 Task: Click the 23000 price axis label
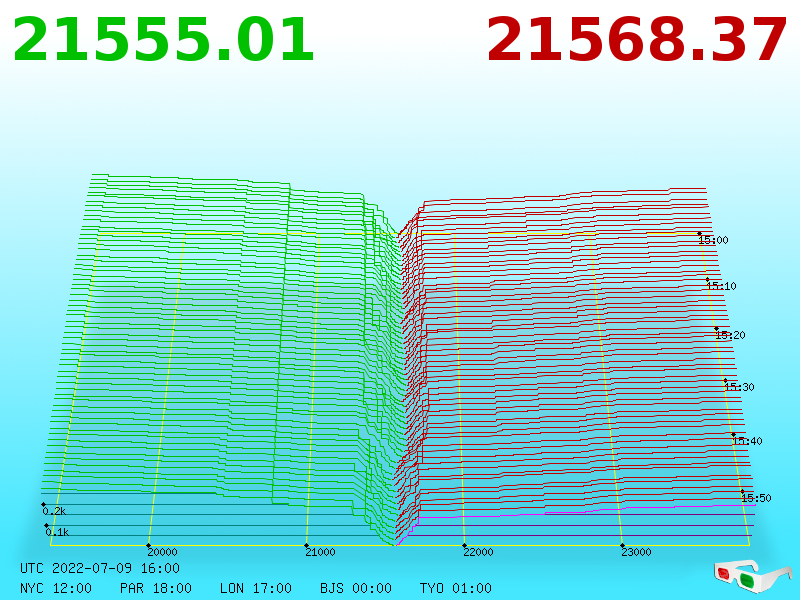point(636,552)
